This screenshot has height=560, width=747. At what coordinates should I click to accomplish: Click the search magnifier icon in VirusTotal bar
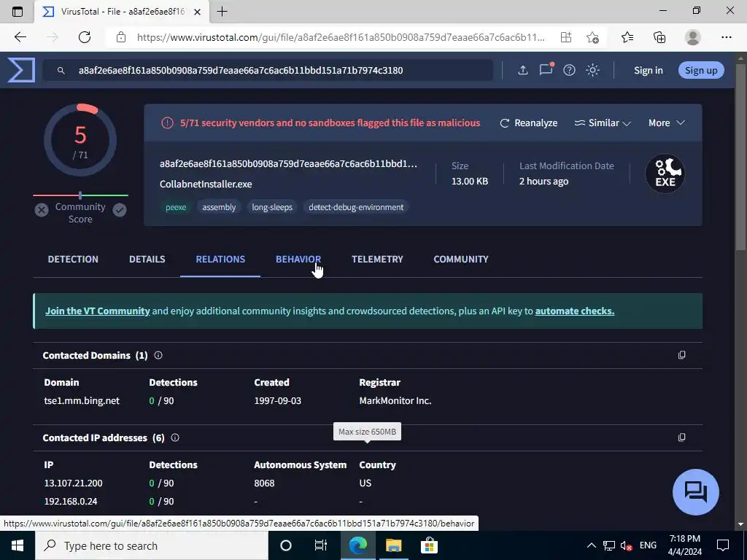coord(61,71)
